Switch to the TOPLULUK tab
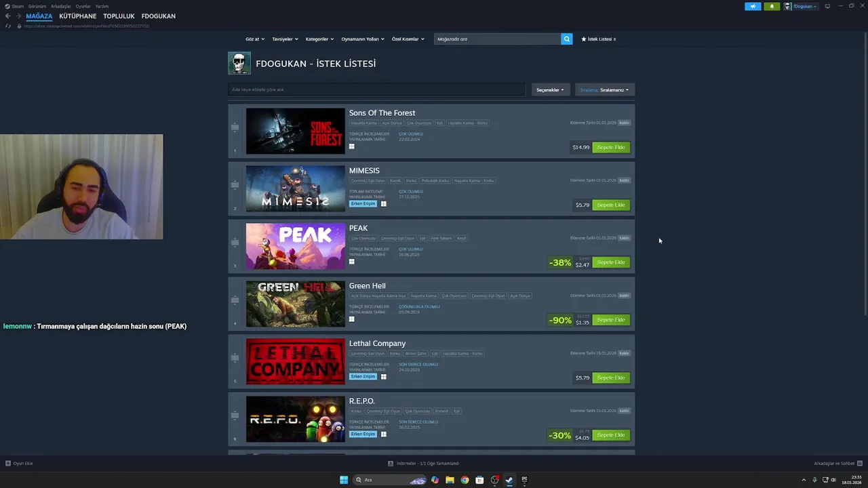 119,16
